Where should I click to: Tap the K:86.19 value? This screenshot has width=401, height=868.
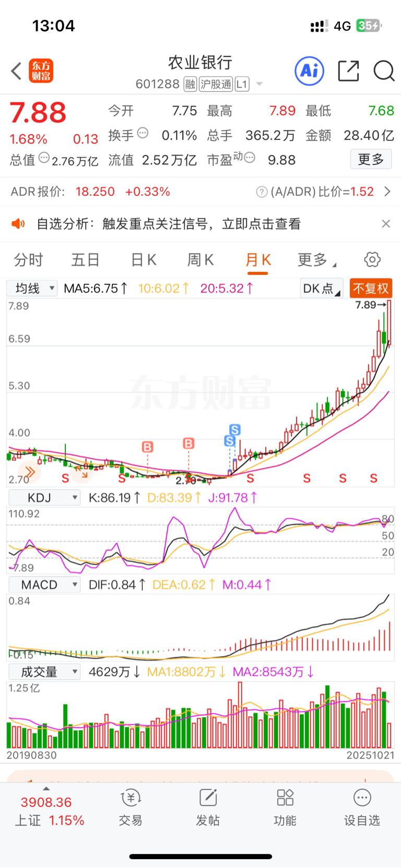coord(114,498)
